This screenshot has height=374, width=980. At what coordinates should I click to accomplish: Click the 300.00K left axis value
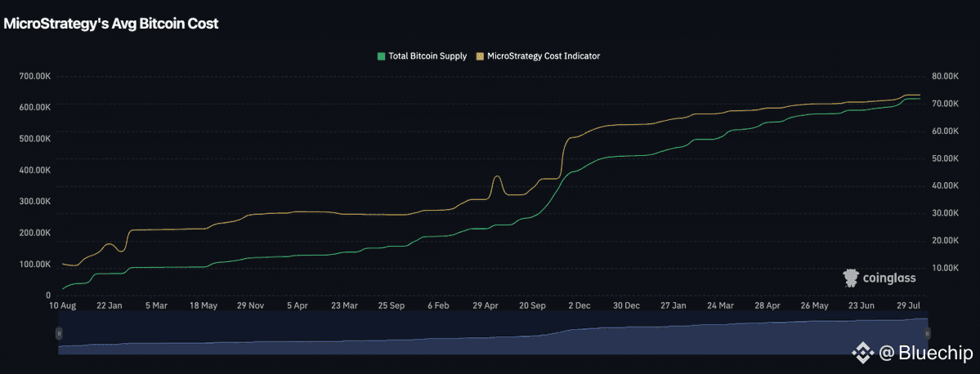35,201
